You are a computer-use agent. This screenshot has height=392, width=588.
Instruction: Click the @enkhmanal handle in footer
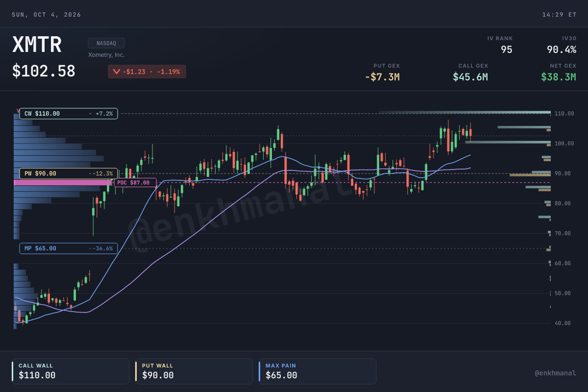click(556, 373)
